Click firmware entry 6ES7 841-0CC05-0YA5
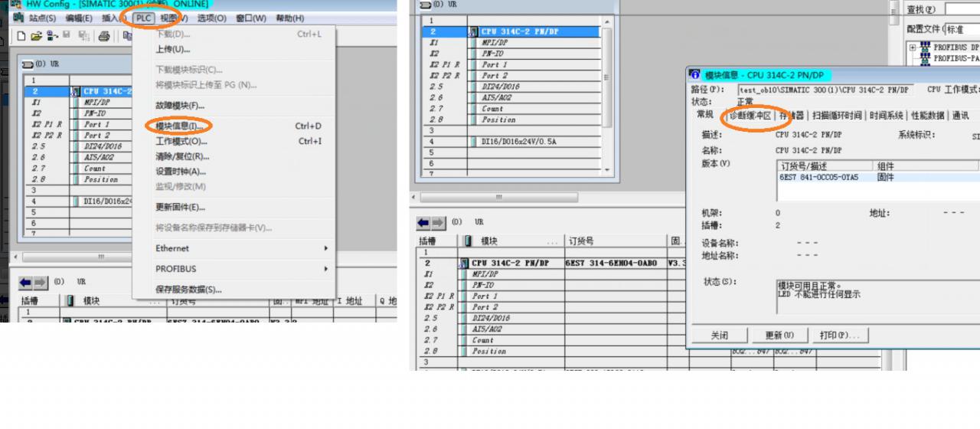Viewport: 980px width, 429px height. (x=818, y=177)
